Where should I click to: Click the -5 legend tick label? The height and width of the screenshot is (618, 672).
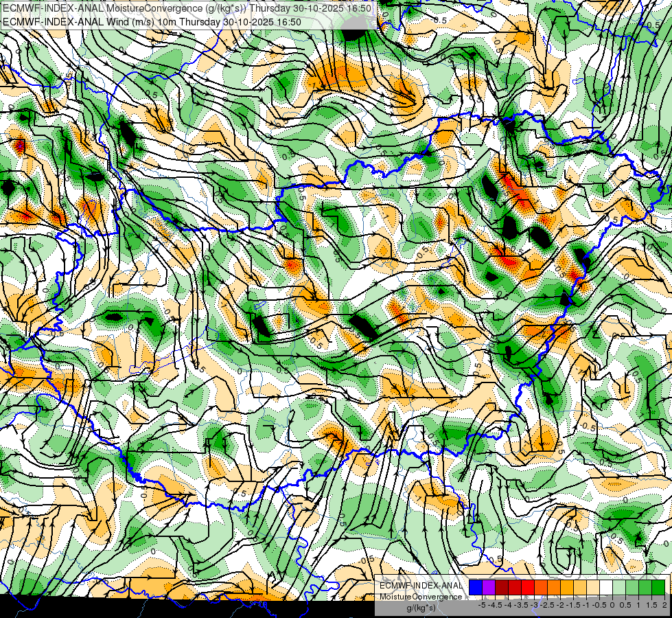482,605
